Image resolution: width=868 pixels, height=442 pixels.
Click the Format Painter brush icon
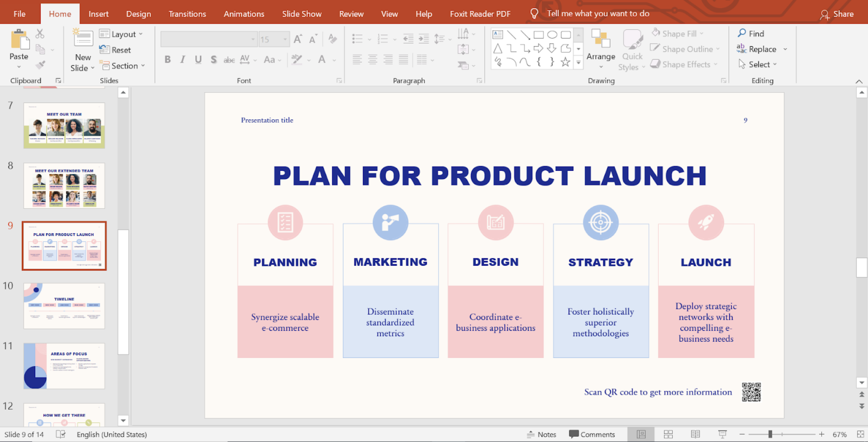click(x=40, y=65)
